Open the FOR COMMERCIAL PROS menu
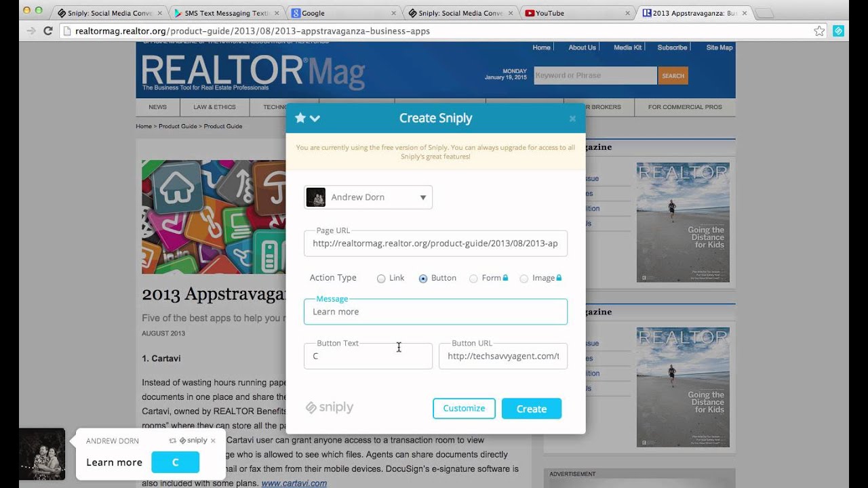Viewport: 868px width, 488px height. (685, 107)
